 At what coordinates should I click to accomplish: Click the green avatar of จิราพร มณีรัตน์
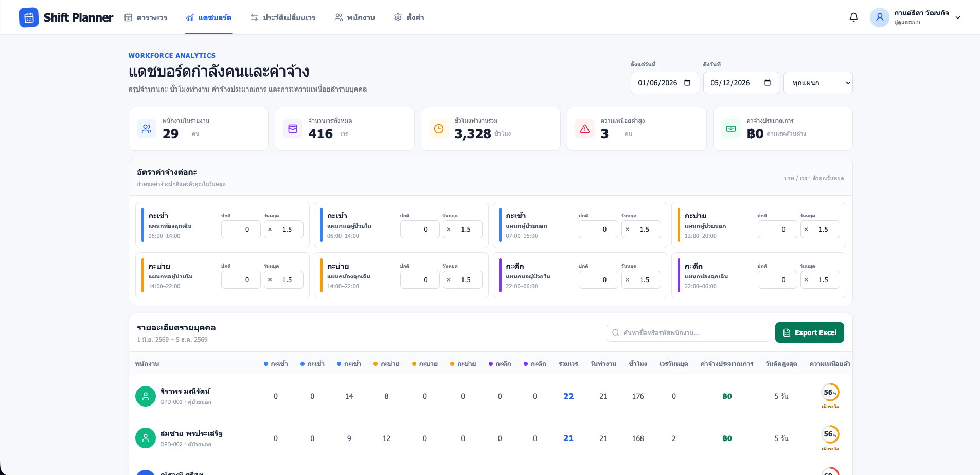146,396
